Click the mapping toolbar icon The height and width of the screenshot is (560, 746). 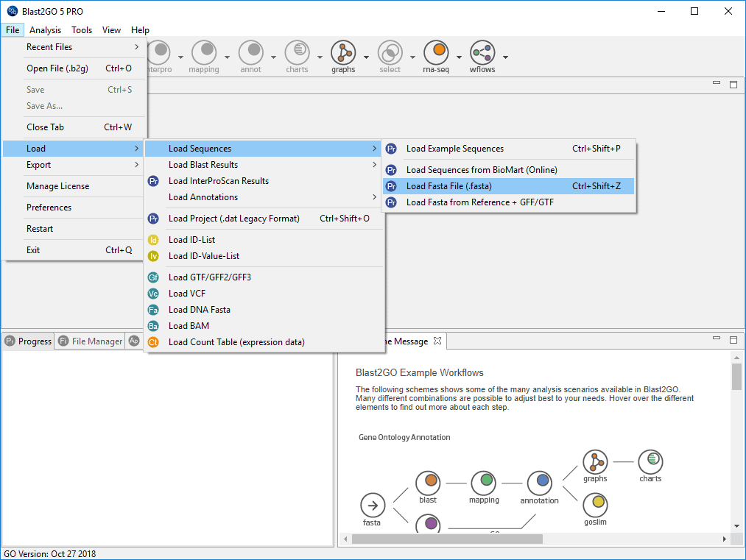[x=204, y=52]
